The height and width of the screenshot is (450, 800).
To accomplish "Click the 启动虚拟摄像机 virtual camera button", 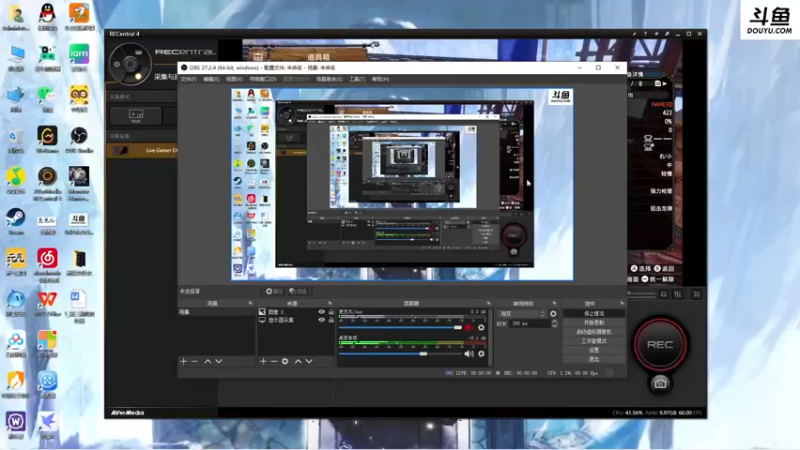I will pyautogui.click(x=594, y=332).
